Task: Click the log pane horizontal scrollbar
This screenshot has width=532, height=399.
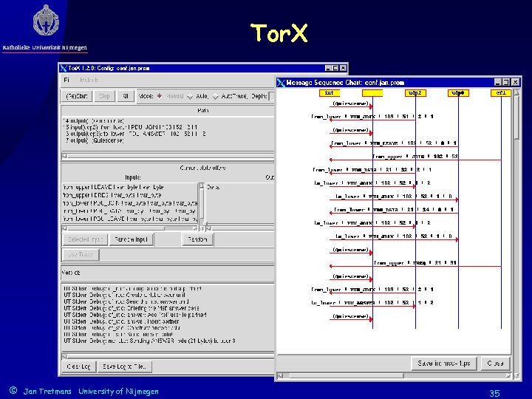Action: click(168, 356)
